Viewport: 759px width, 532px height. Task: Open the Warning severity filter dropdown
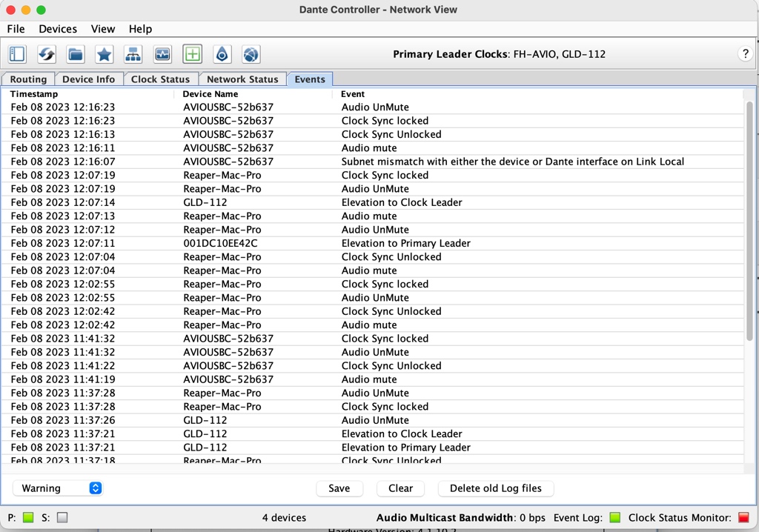(x=58, y=488)
